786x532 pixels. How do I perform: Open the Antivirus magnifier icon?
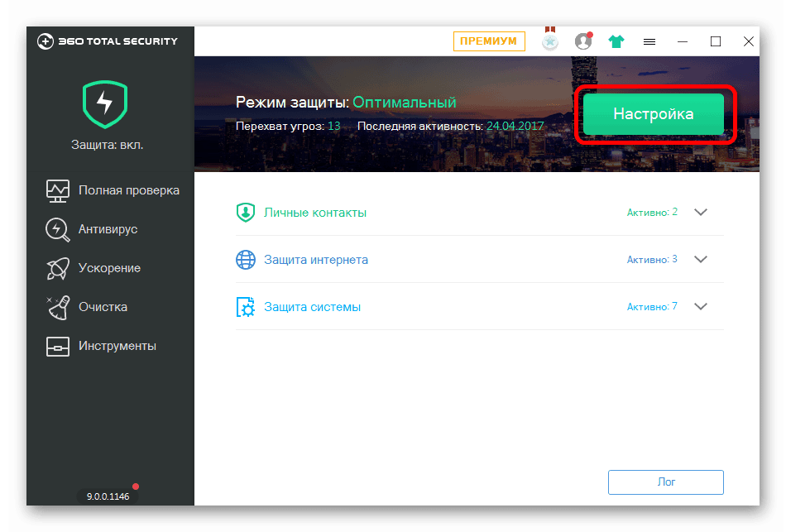click(58, 230)
